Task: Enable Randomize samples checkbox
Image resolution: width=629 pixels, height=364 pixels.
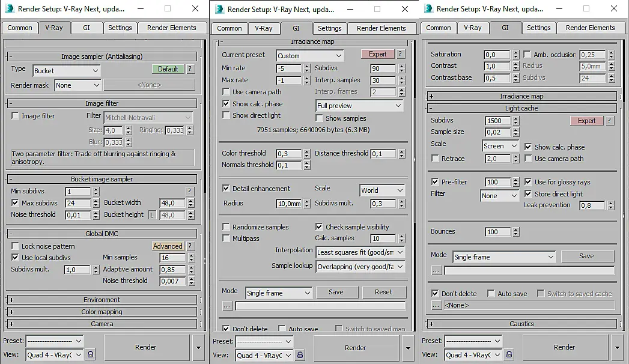Action: 226,227
